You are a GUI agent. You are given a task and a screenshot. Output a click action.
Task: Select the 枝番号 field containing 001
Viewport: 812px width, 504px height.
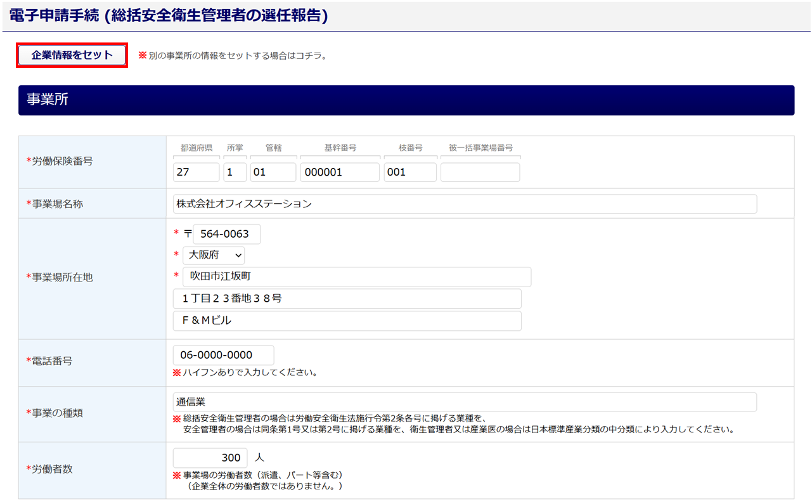(x=409, y=172)
